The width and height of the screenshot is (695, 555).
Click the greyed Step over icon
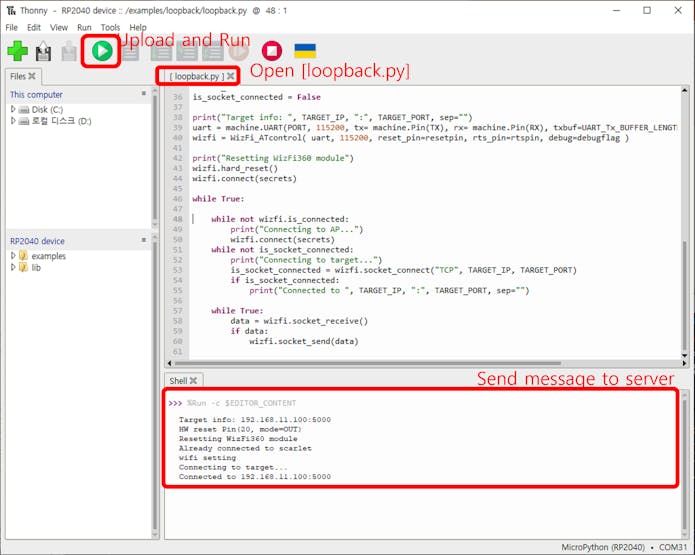[x=162, y=52]
